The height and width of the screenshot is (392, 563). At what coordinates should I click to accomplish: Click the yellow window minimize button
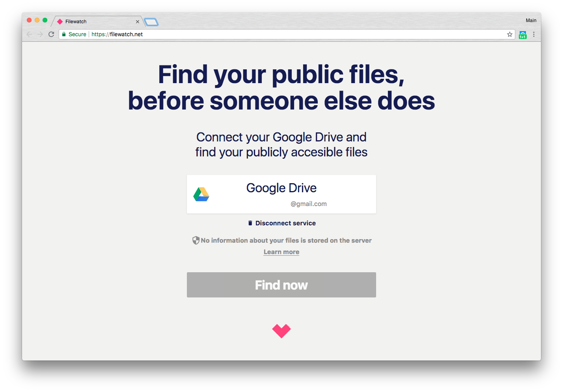pyautogui.click(x=37, y=20)
